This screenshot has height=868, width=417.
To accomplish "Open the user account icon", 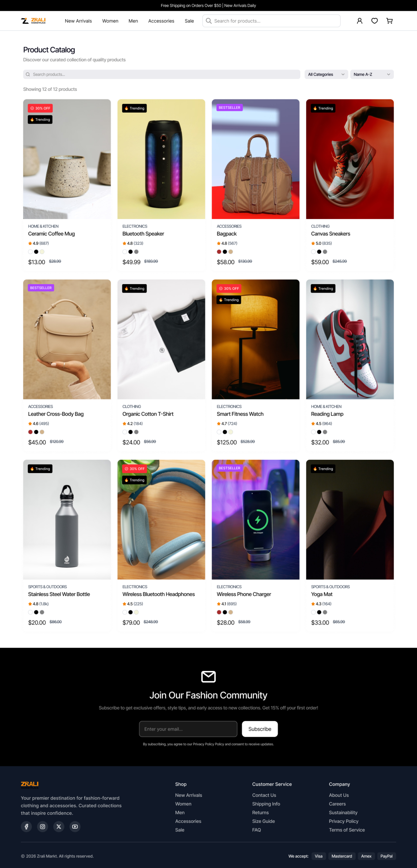I will coord(360,21).
